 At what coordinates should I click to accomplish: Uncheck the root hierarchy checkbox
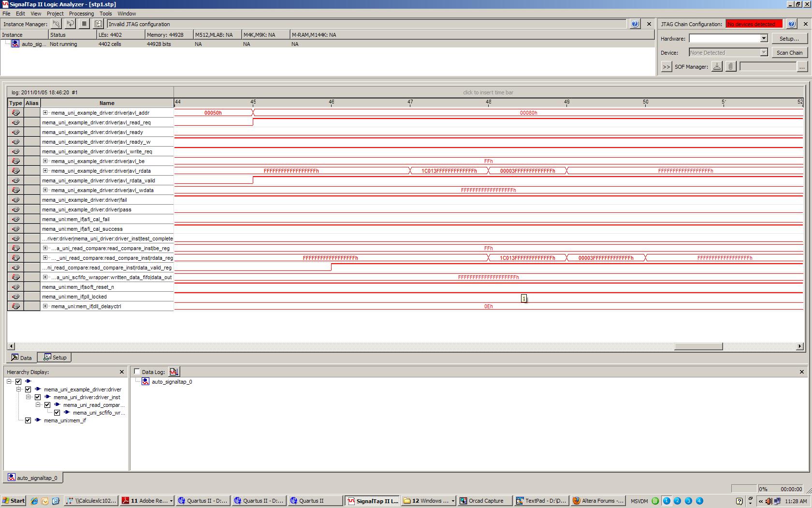pyautogui.click(x=18, y=382)
